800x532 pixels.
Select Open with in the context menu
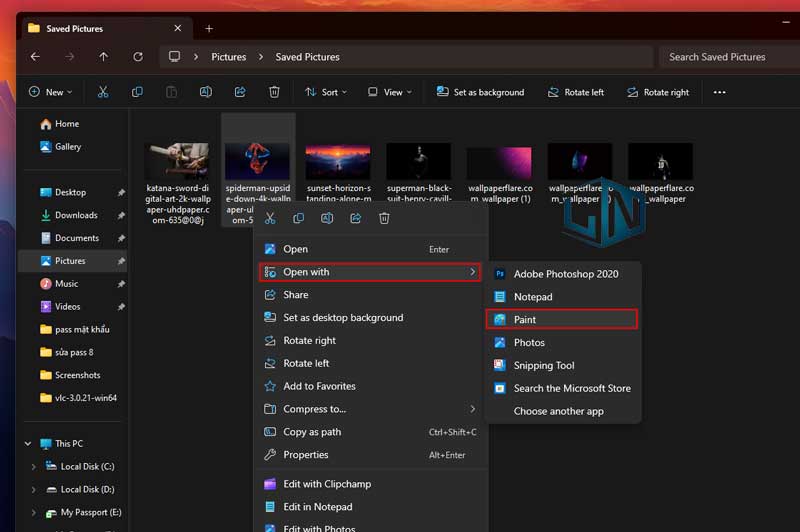(x=370, y=272)
